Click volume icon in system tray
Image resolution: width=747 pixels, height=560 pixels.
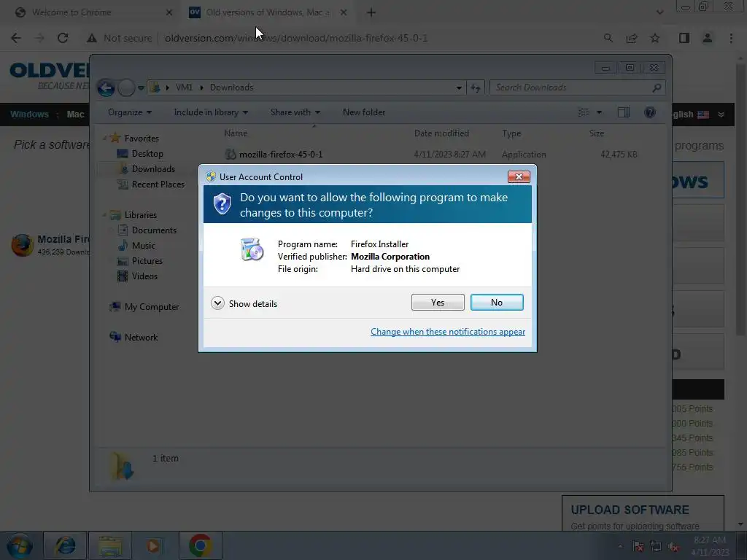(673, 547)
